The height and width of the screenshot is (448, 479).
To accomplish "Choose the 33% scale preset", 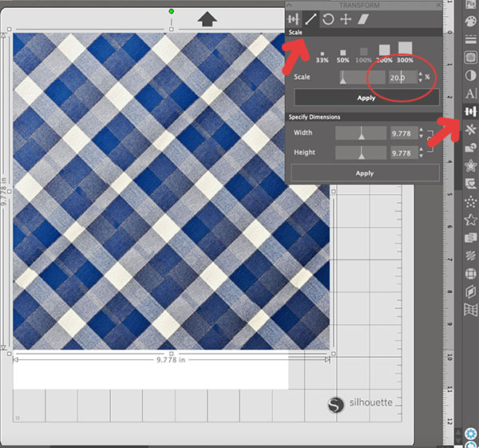I will (322, 57).
